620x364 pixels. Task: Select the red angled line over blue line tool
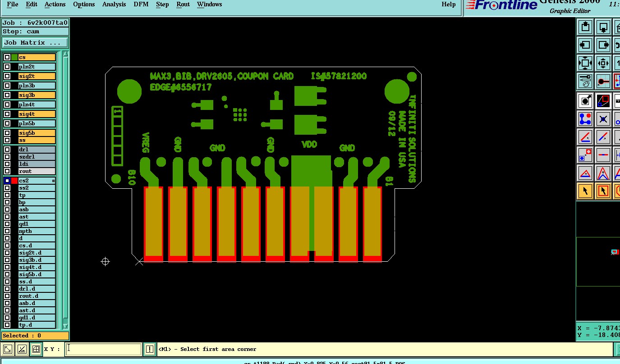[585, 137]
